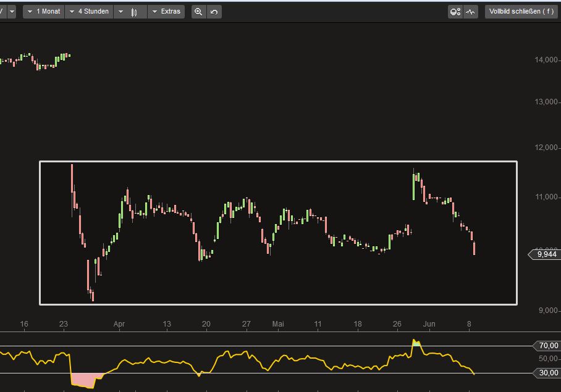Click the Apr date label on time axis
Screen dimensions: 561x392
tap(119, 324)
